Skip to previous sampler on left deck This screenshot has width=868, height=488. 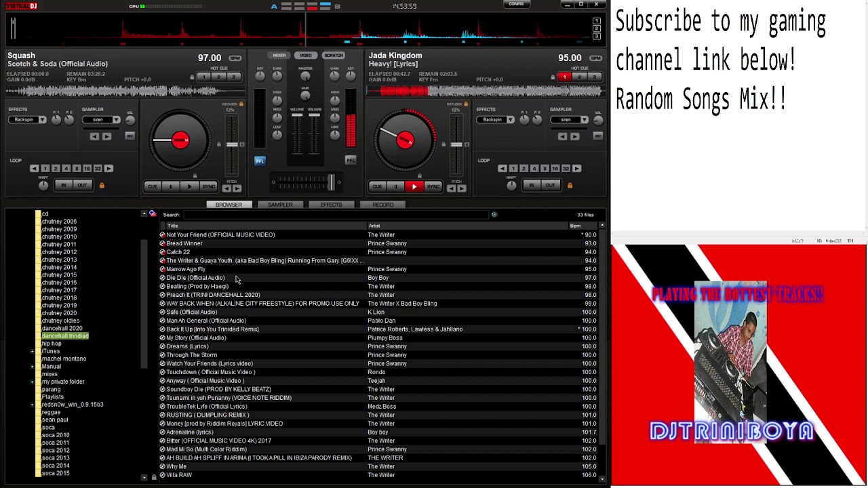[x=94, y=136]
